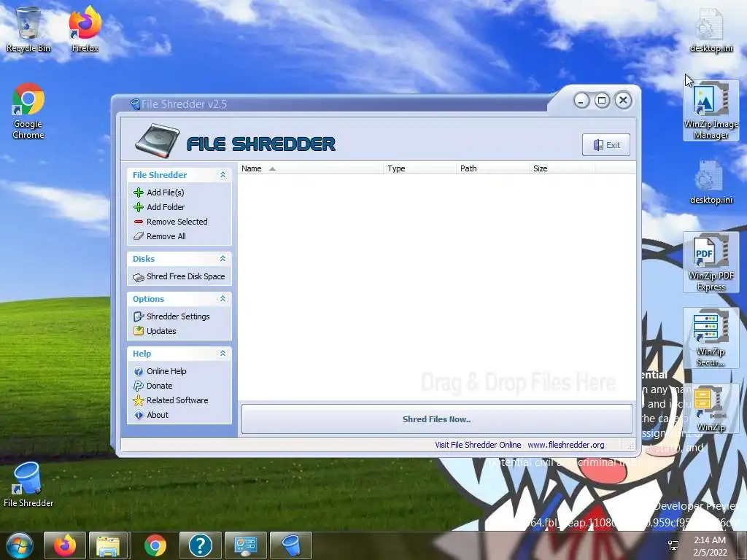This screenshot has height=560, width=747.
Task: Select the WinZip Image Manager desktop icon
Action: pyautogui.click(x=711, y=111)
